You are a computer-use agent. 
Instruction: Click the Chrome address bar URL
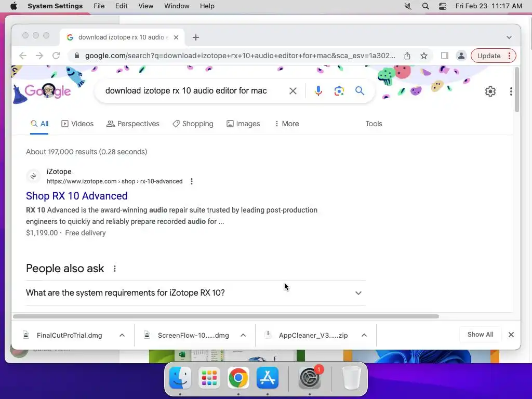[x=240, y=56]
